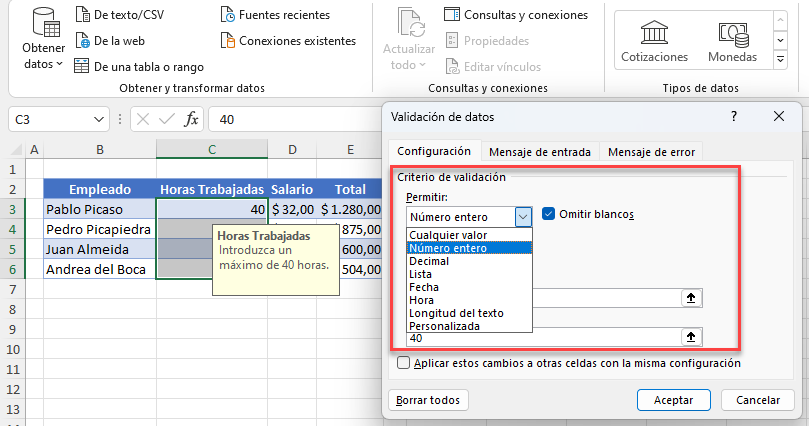The height and width of the screenshot is (426, 809).
Task: Confirm entry with checkmark icon
Action: coord(167,120)
